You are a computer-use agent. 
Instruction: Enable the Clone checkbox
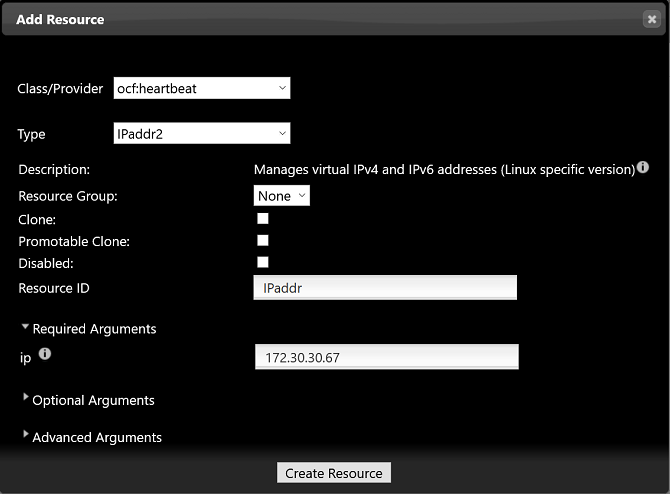tap(263, 218)
